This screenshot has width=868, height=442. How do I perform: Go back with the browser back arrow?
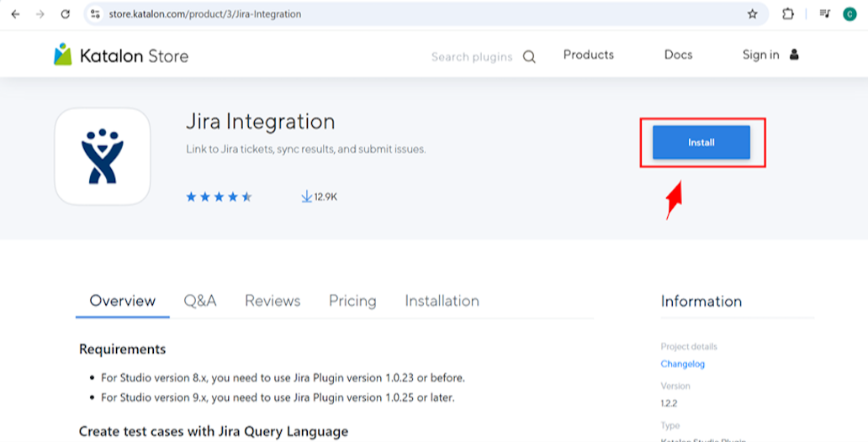[15, 14]
